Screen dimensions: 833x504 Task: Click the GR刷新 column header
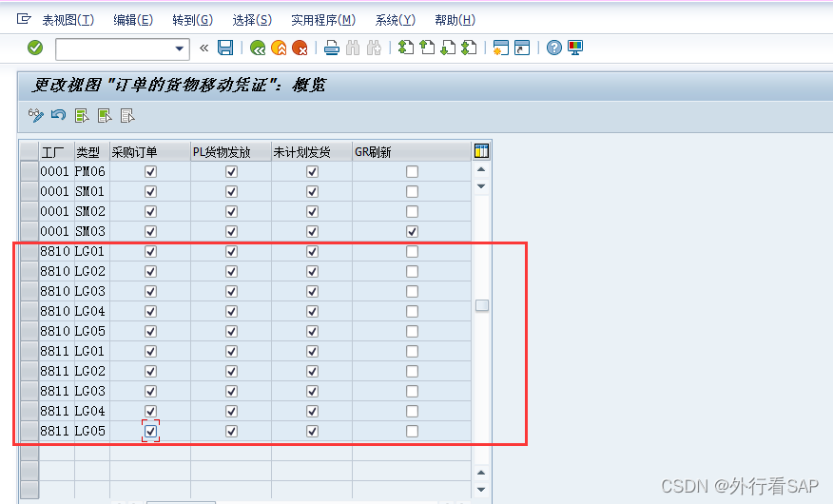click(411, 152)
